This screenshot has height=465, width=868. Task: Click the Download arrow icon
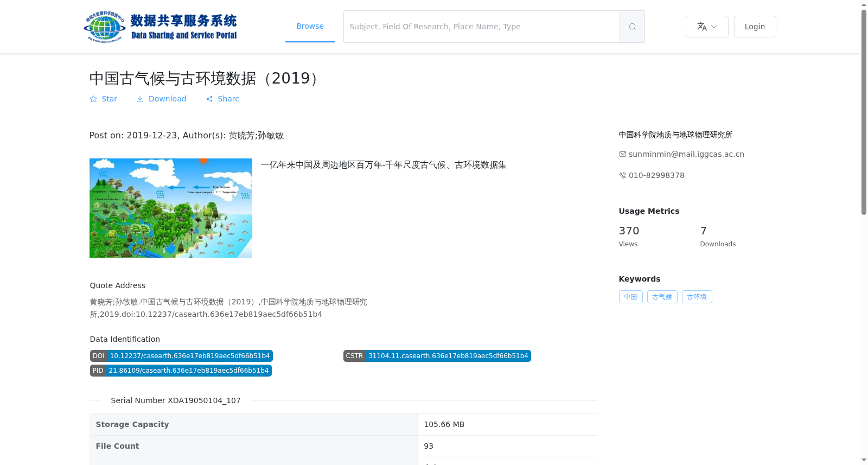point(140,99)
